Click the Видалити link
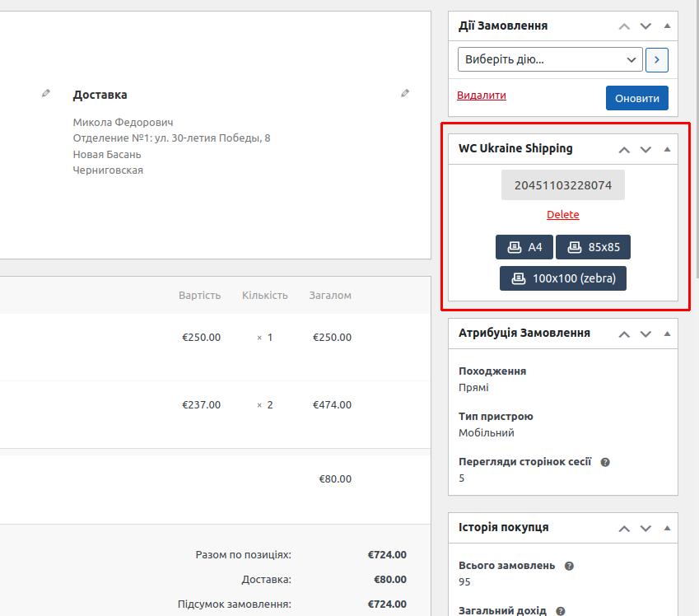699x616 pixels. point(482,96)
